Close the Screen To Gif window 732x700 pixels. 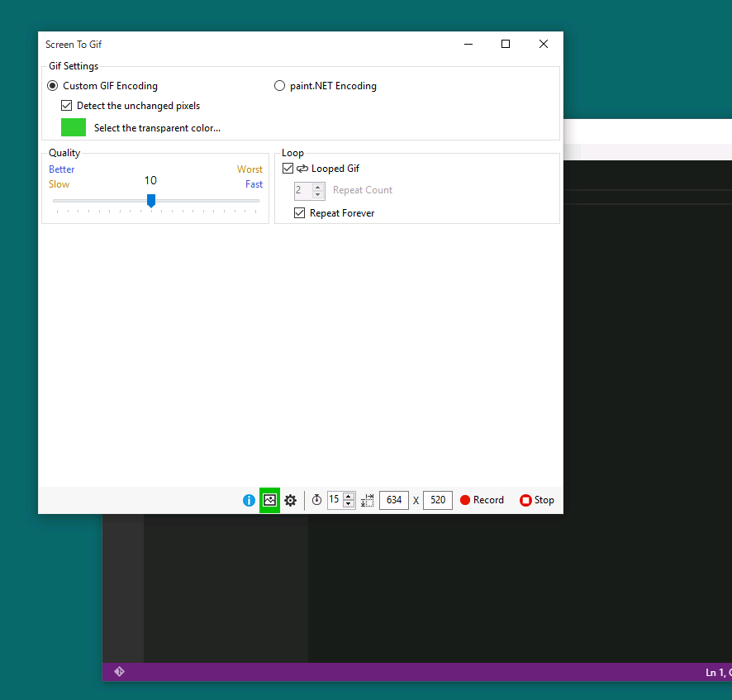(x=544, y=44)
